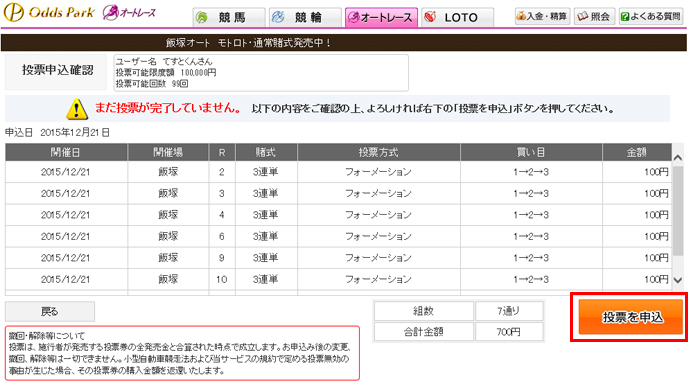688x390 pixels.
Task: Click the table scroll down arrow
Action: click(677, 280)
